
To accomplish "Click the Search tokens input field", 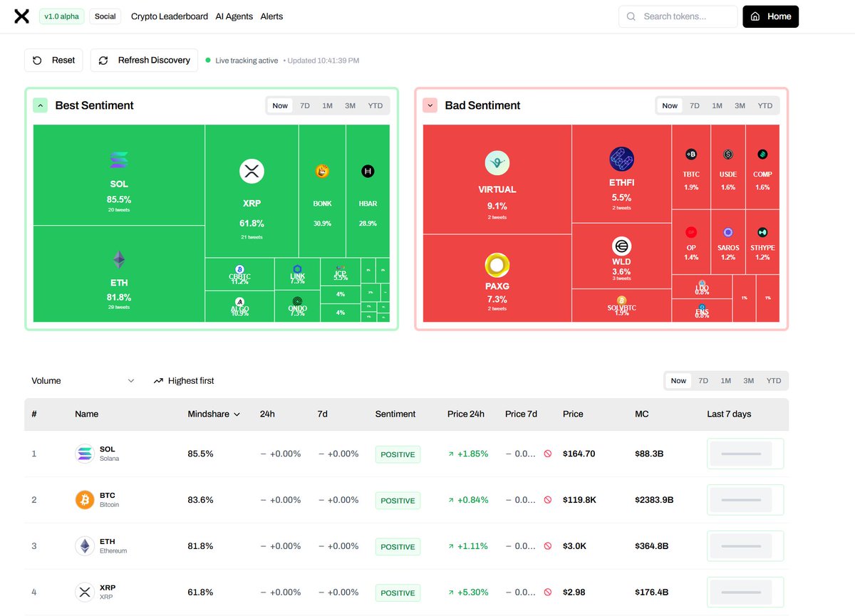I will pos(678,16).
